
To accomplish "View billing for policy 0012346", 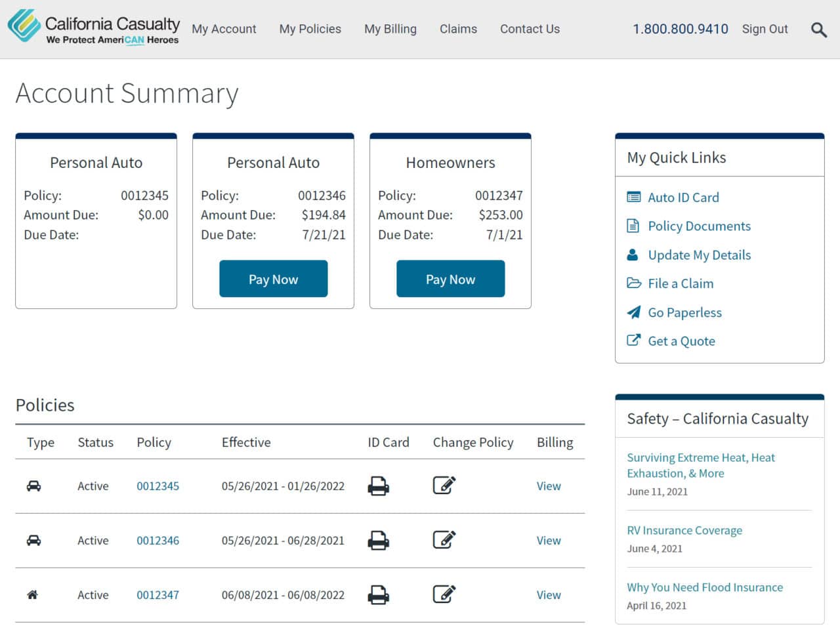I will click(548, 540).
